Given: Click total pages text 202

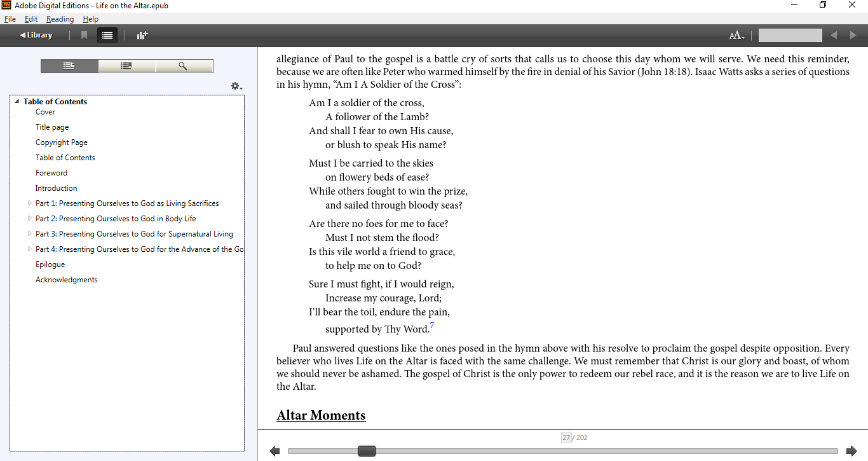Looking at the screenshot, I should coord(581,437).
